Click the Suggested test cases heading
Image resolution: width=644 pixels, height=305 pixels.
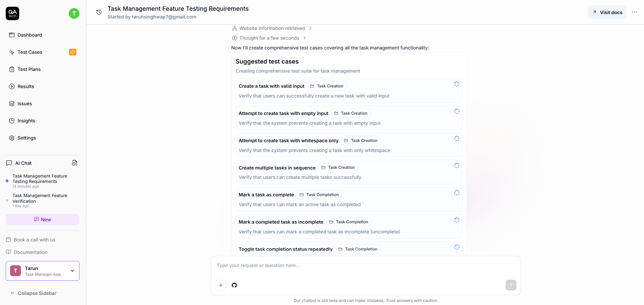pos(267,62)
